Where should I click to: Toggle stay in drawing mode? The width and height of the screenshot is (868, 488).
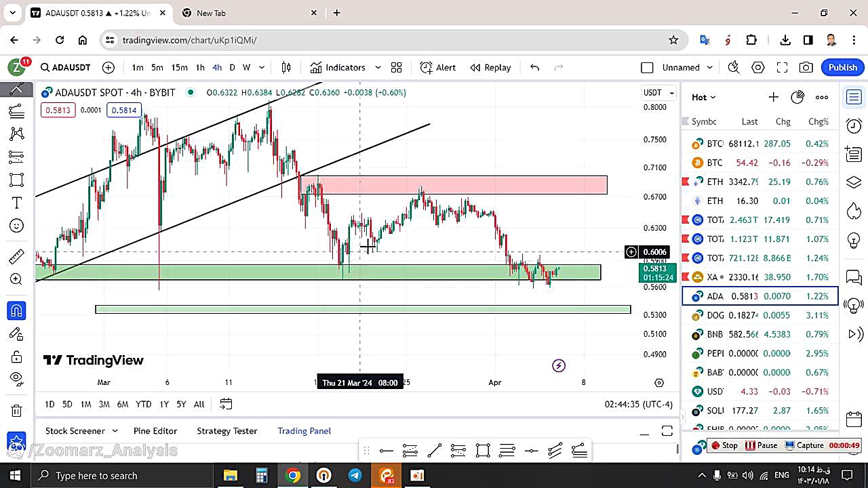pos(17,334)
